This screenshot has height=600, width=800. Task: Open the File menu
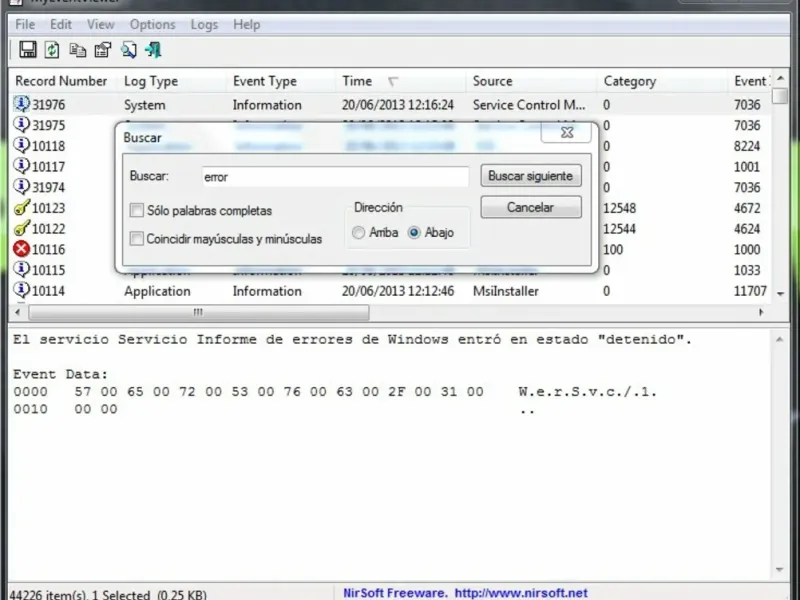coord(25,24)
